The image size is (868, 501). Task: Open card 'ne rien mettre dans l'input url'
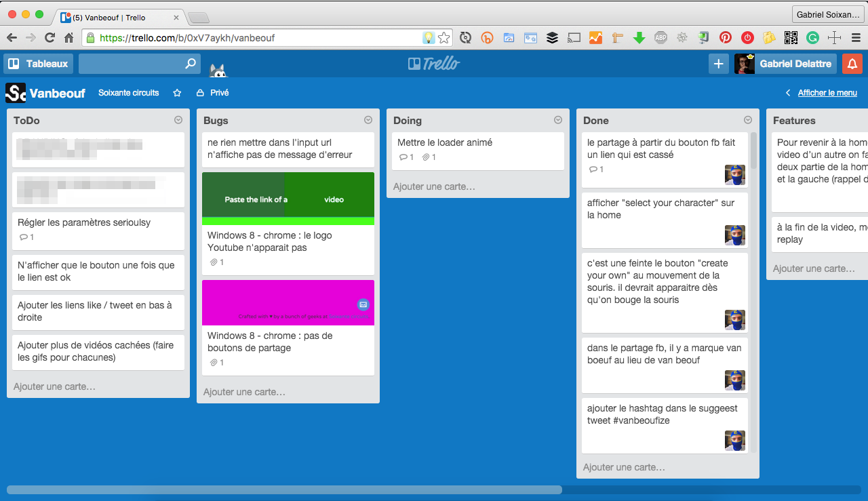pos(288,149)
